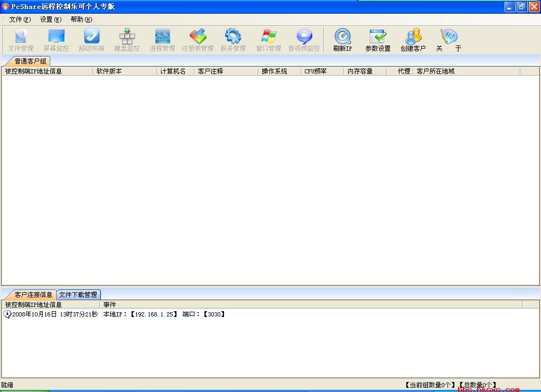This screenshot has height=392, width=541.
Task: Open 服务管理 service management
Action: [233, 40]
